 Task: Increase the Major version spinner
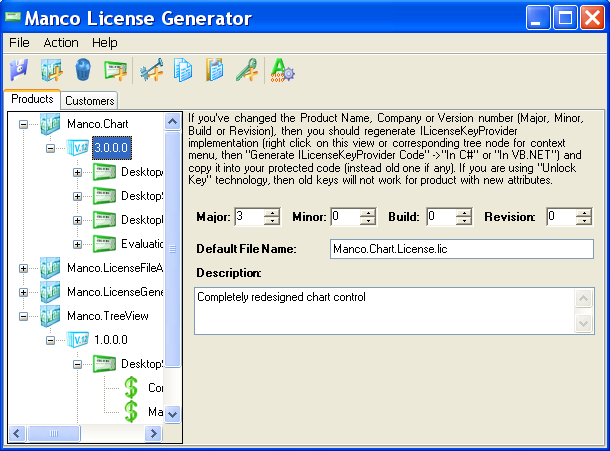(272, 212)
